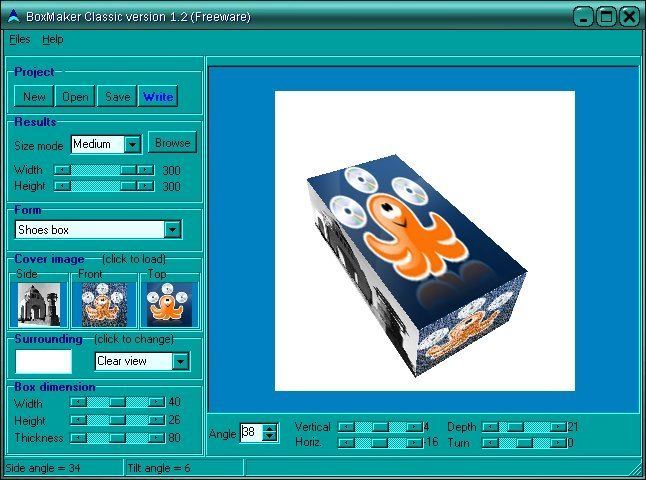
Task: Click left arrow of Horiz. slider
Action: tap(347, 443)
